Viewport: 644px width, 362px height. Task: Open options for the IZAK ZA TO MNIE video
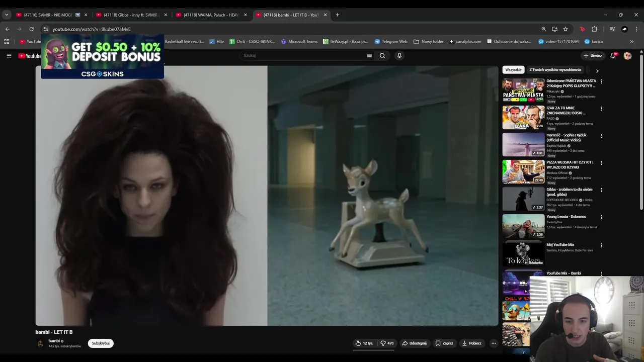(x=601, y=109)
